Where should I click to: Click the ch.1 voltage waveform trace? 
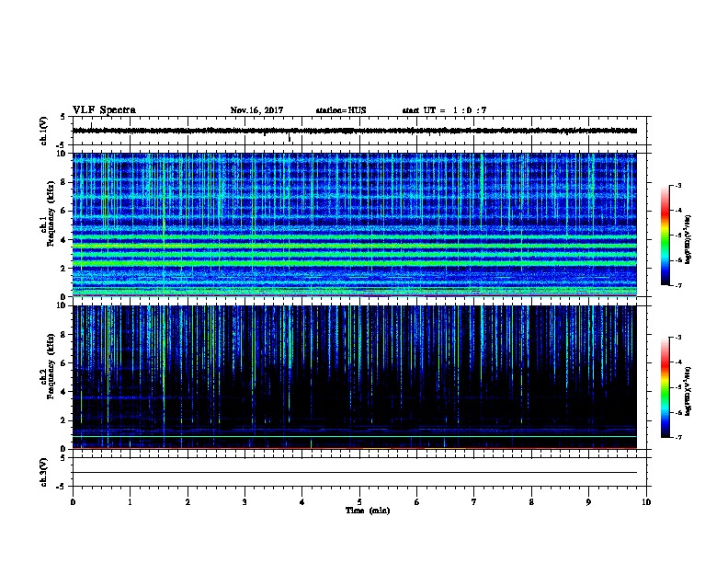[354, 131]
